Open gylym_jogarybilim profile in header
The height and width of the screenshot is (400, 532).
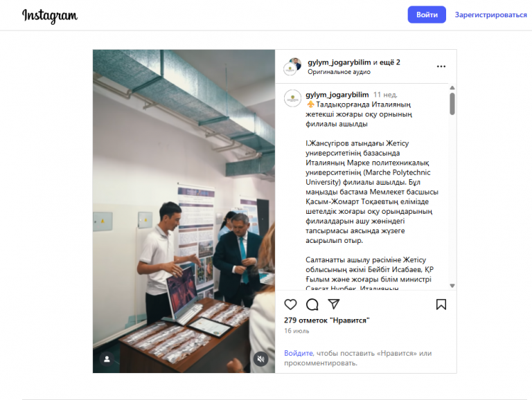(339, 62)
